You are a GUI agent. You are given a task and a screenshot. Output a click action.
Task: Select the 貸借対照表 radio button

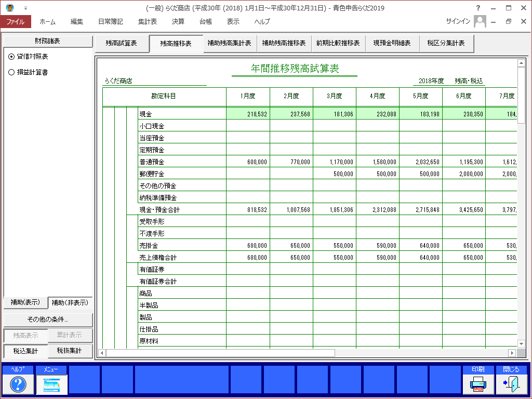pyautogui.click(x=11, y=57)
